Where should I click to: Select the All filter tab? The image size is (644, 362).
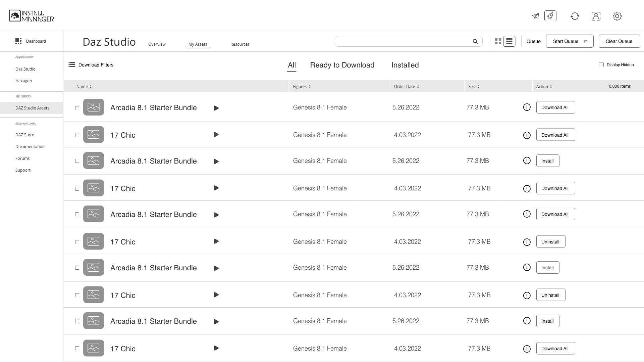tap(292, 65)
